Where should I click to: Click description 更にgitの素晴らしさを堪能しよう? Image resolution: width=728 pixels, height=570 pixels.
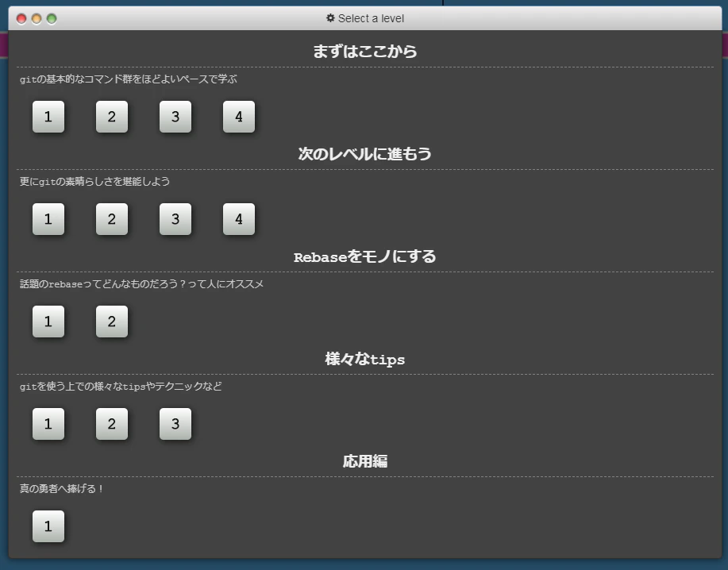pyautogui.click(x=94, y=182)
